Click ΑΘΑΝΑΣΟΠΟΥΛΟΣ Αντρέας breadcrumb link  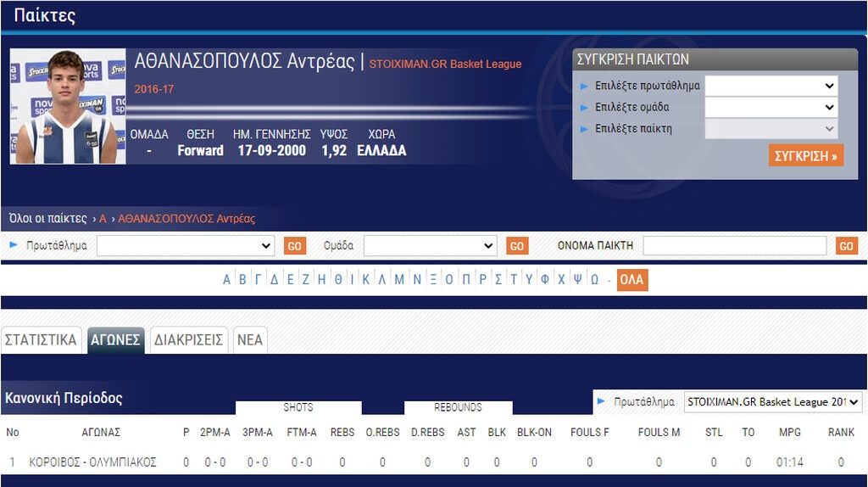[186, 218]
